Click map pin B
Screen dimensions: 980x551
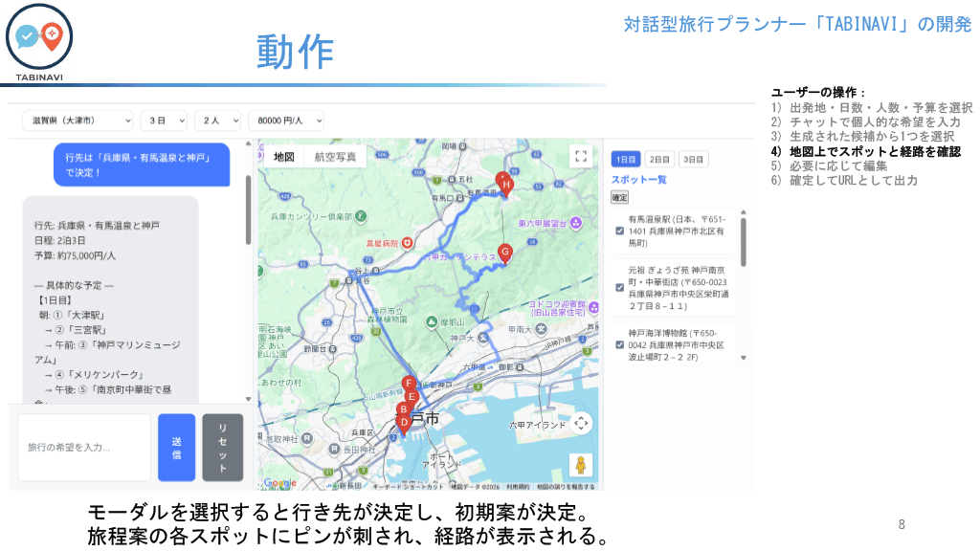(404, 411)
